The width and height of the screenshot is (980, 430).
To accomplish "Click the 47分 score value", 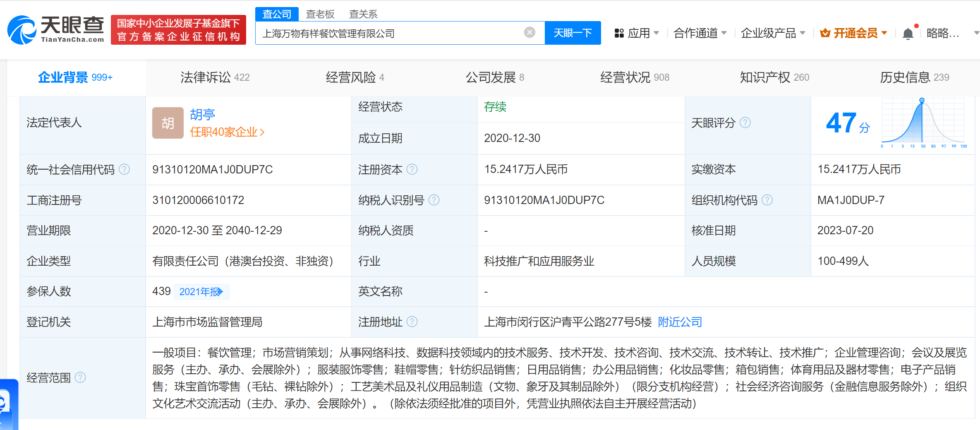I will [x=848, y=123].
